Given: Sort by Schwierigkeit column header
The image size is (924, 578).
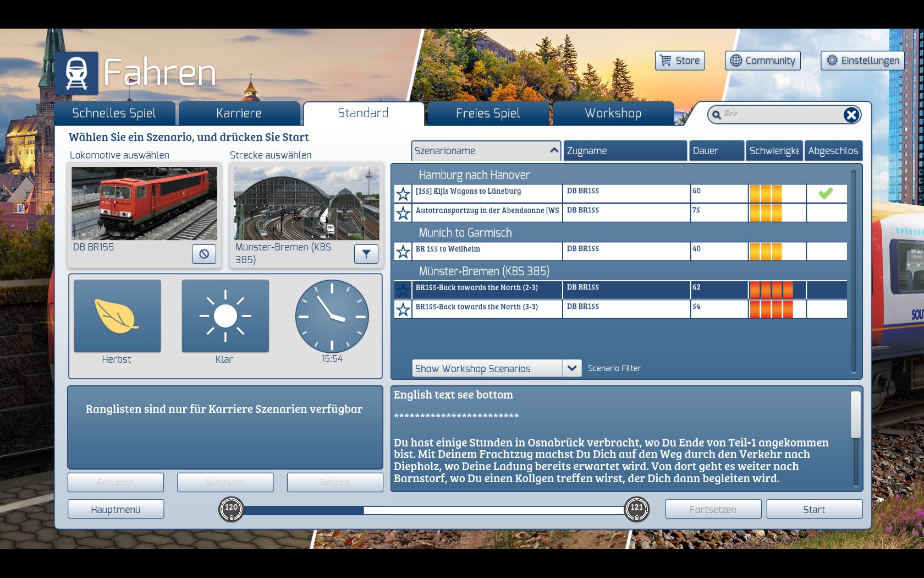Looking at the screenshot, I should [x=774, y=151].
